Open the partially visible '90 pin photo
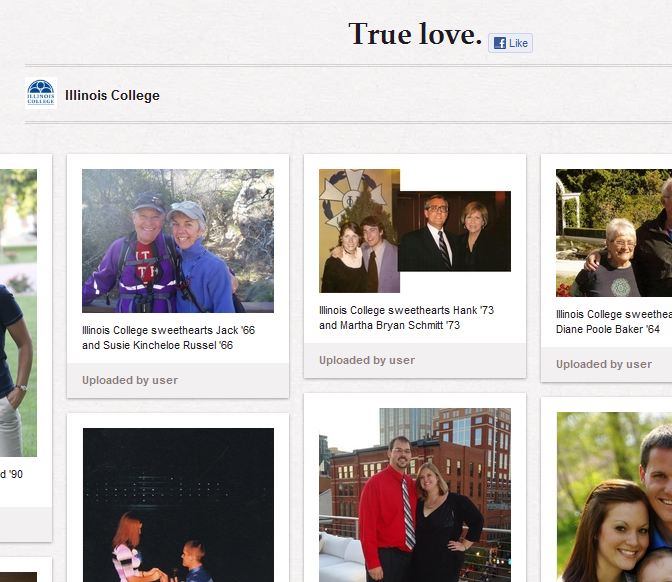Image resolution: width=672 pixels, height=582 pixels. click(x=18, y=313)
